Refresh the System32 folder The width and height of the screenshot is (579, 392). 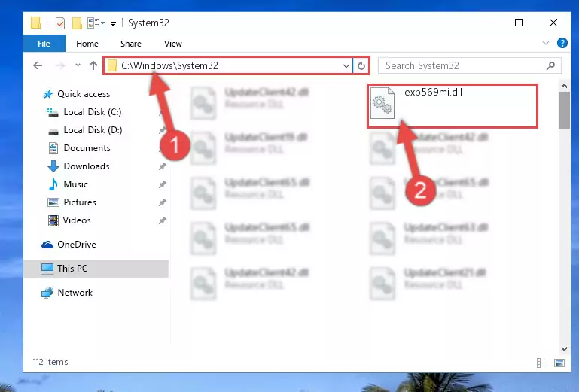pyautogui.click(x=361, y=65)
